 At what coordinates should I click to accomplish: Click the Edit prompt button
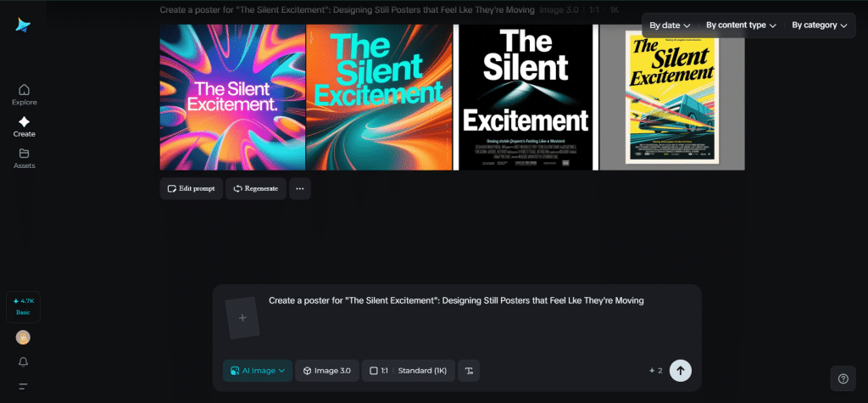click(192, 188)
